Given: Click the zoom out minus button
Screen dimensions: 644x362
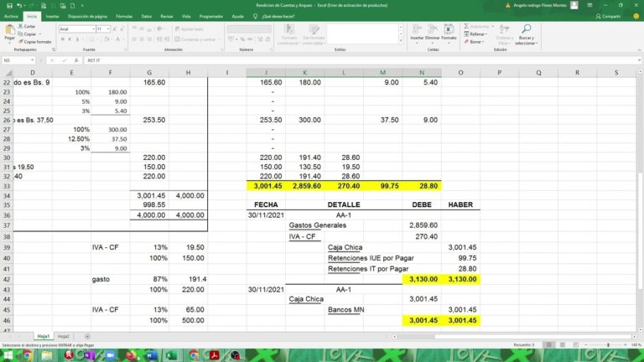Looking at the screenshot, I should [x=586, y=344].
